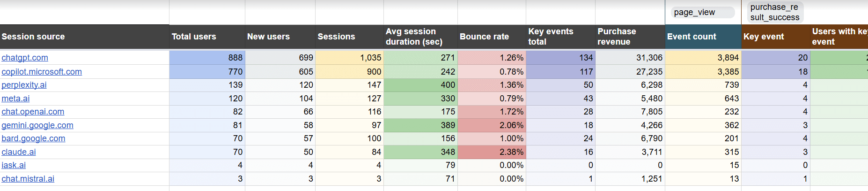Select perplexity.ai total users cell 139
The width and height of the screenshot is (868, 191).
[x=207, y=85]
